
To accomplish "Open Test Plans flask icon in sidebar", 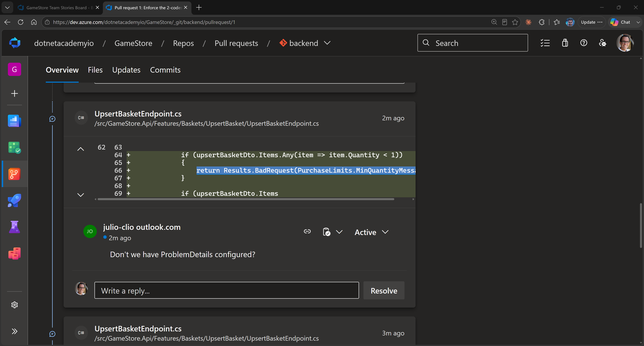I will tap(14, 227).
